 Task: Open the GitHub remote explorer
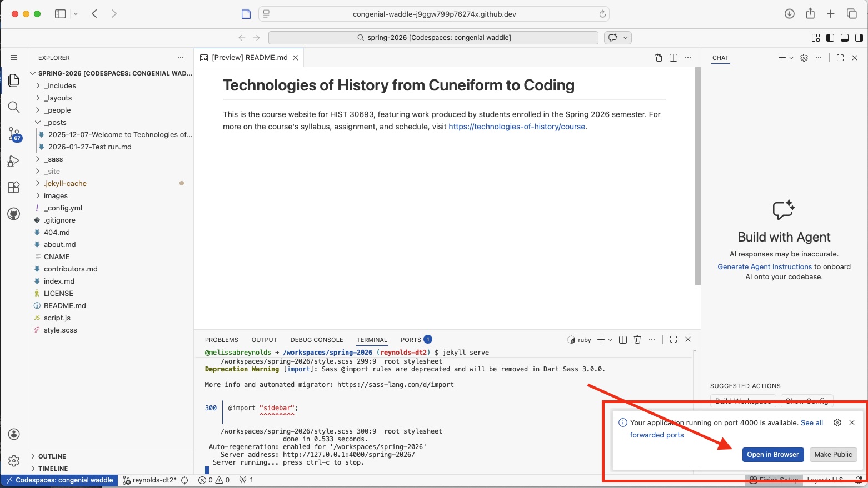(14, 213)
